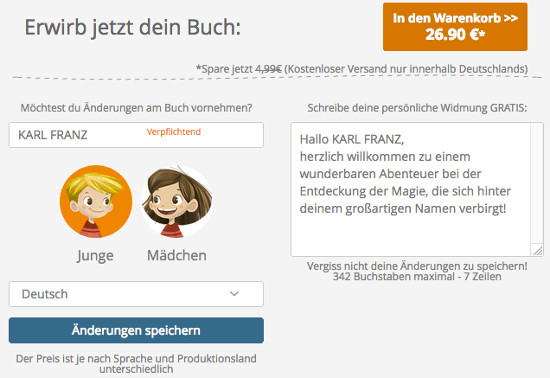
Task: Click '342 Buchstaben maximal - 7 Zeilen' hint
Action: [x=417, y=276]
